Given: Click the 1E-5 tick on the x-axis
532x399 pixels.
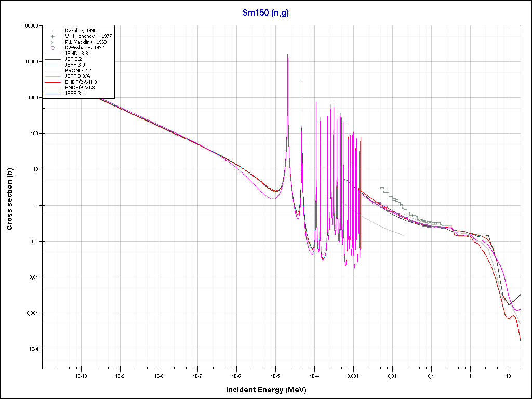Looking at the screenshot, I should [275, 375].
